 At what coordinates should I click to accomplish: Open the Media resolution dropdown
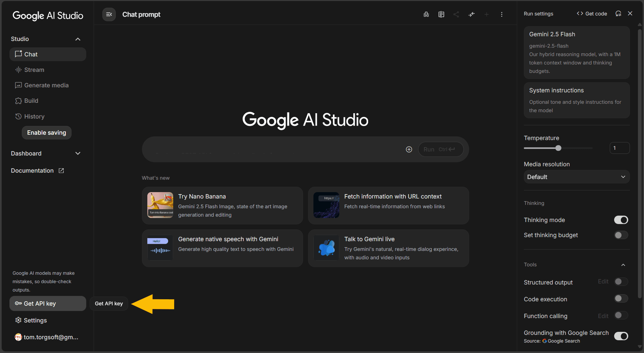tap(576, 177)
